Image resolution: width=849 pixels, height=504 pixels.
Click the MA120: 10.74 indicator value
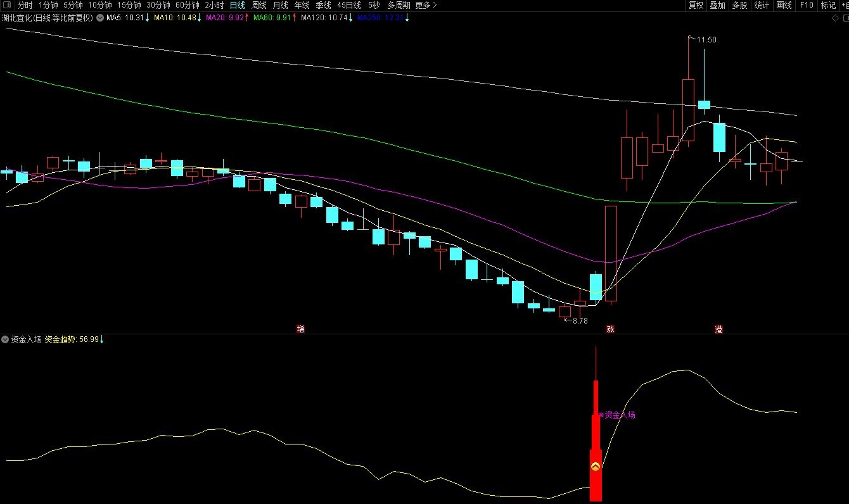coord(326,18)
